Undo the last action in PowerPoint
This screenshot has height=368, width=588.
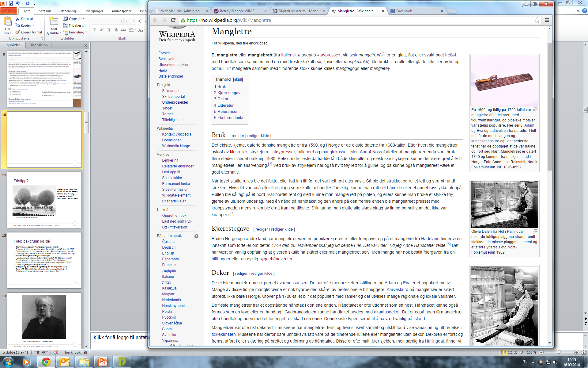pos(17,3)
